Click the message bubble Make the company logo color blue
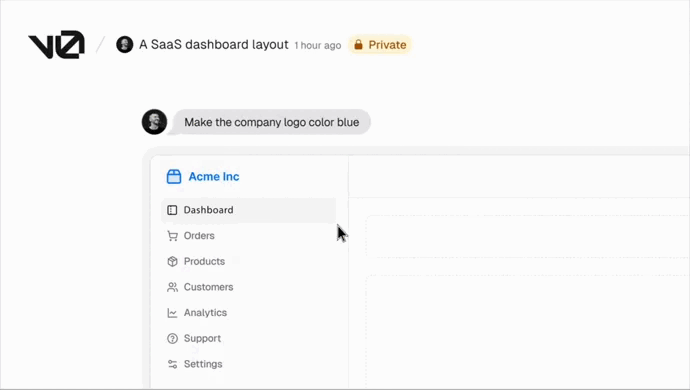The width and height of the screenshot is (690, 390). point(272,122)
